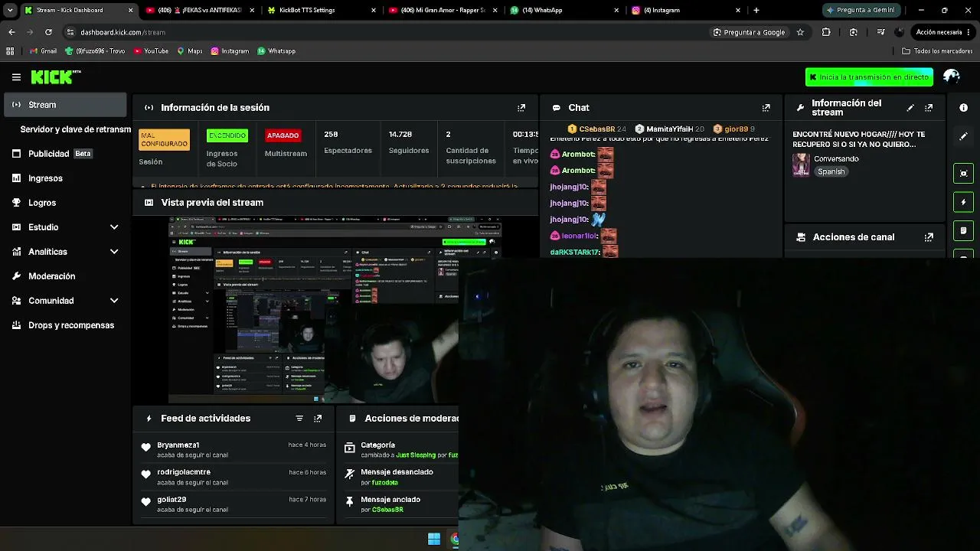Open the YouTube bookmark
Screen dimensions: 980x551
coord(151,51)
